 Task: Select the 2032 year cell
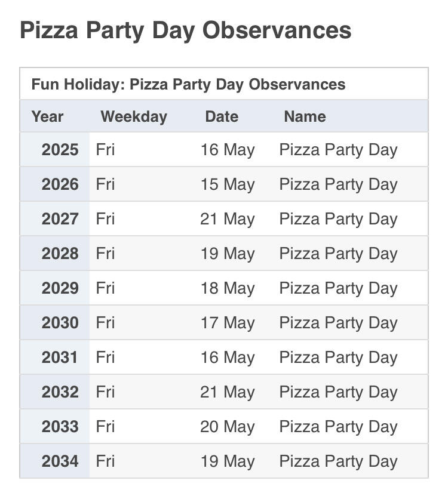pos(55,392)
